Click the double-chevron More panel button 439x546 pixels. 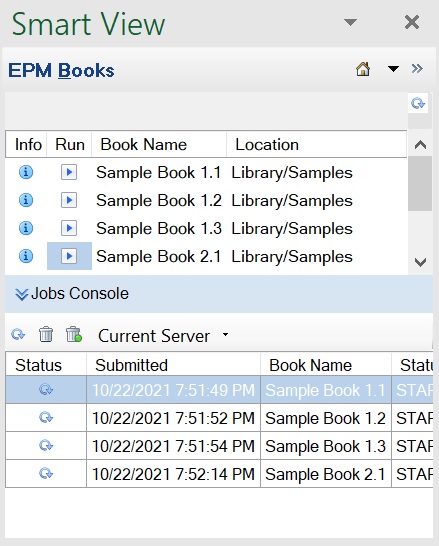[x=417, y=68]
